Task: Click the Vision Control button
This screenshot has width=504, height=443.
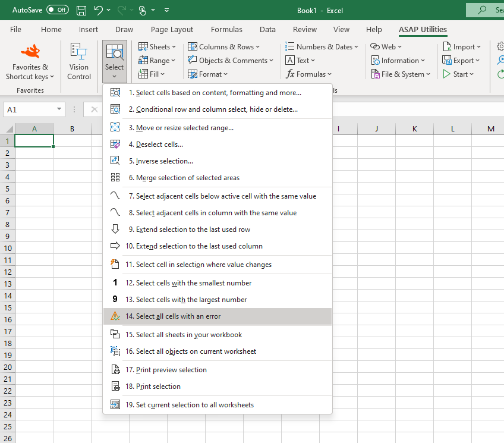Action: [79, 62]
